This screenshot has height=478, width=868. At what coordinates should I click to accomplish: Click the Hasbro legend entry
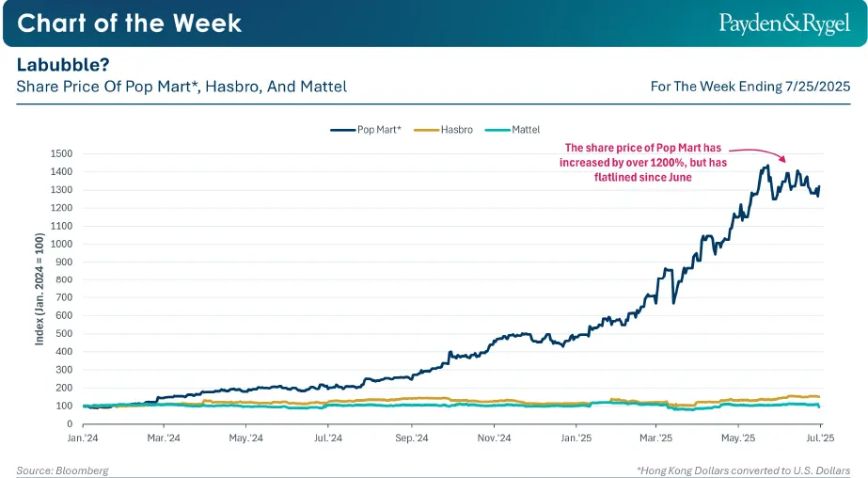pos(444,130)
